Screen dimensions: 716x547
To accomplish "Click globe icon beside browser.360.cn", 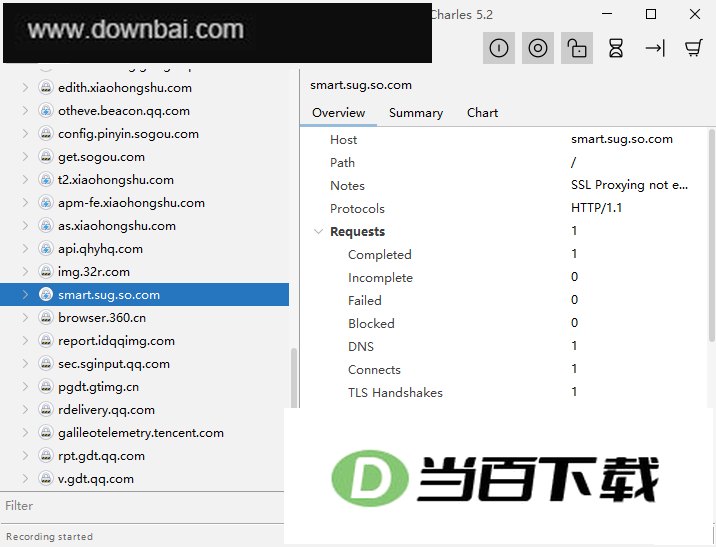I will (46, 318).
